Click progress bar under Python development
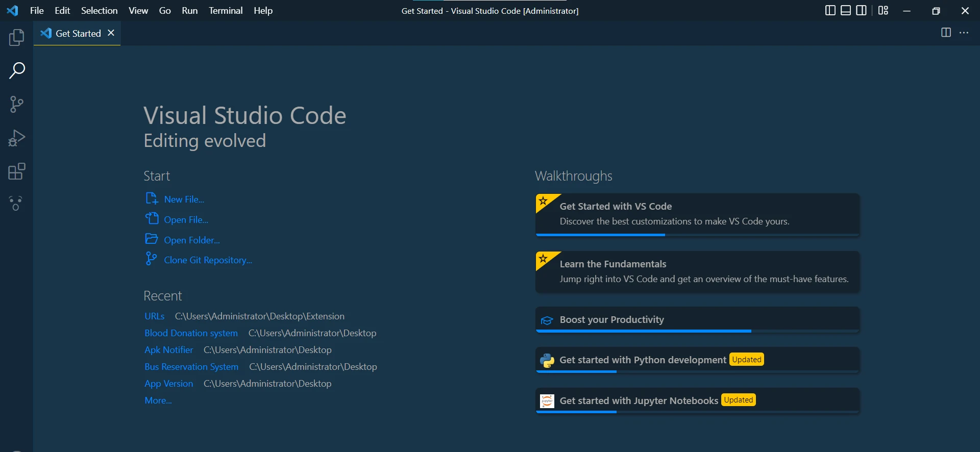The height and width of the screenshot is (452, 980). coord(697,371)
